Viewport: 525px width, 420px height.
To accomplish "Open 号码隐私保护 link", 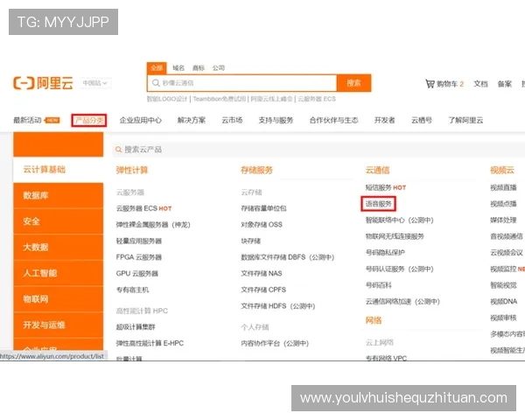I will (x=385, y=253).
